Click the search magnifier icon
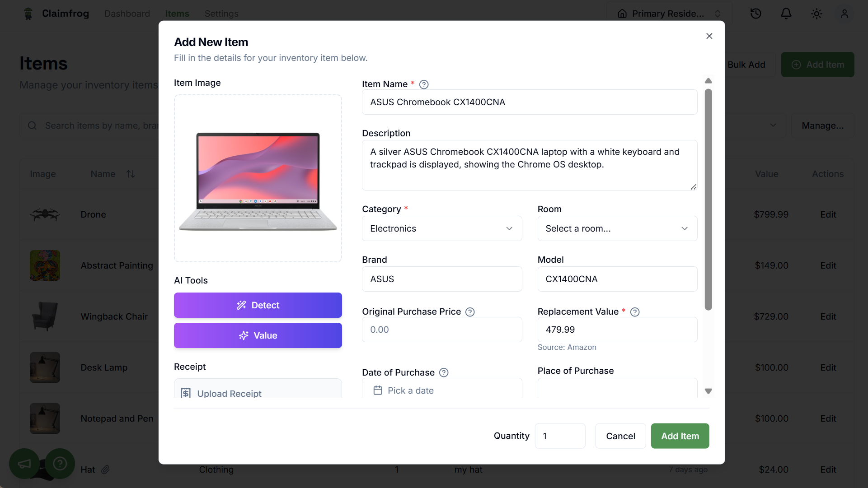Image resolution: width=868 pixels, height=488 pixels. (32, 125)
